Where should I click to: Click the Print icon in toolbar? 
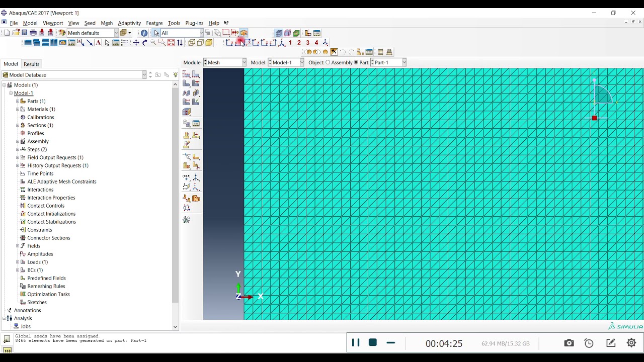(x=33, y=33)
